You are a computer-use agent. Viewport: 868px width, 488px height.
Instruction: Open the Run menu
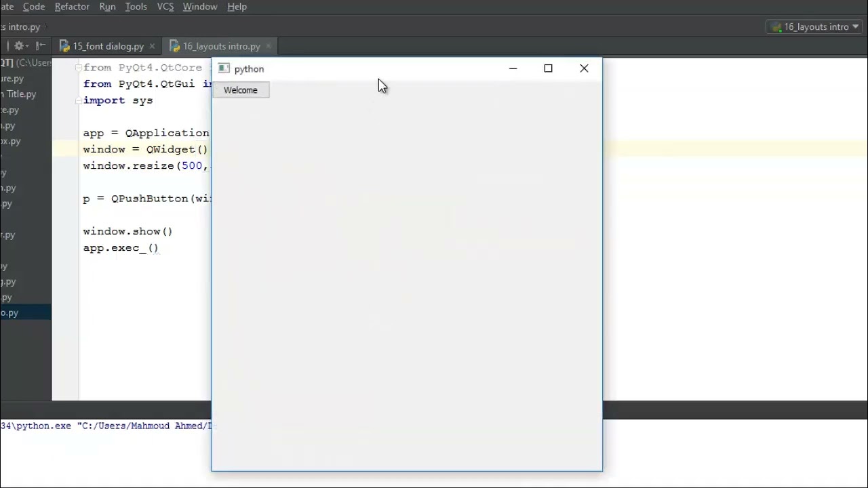click(x=107, y=7)
